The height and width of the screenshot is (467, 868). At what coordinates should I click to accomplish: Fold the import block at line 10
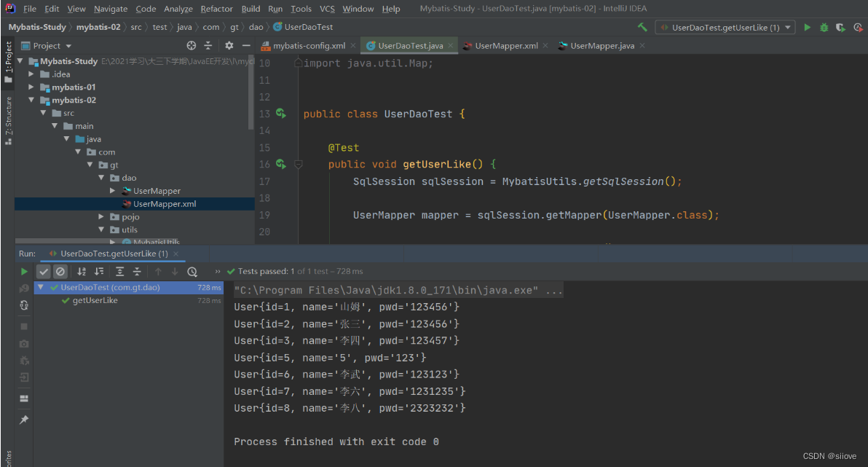[299, 63]
